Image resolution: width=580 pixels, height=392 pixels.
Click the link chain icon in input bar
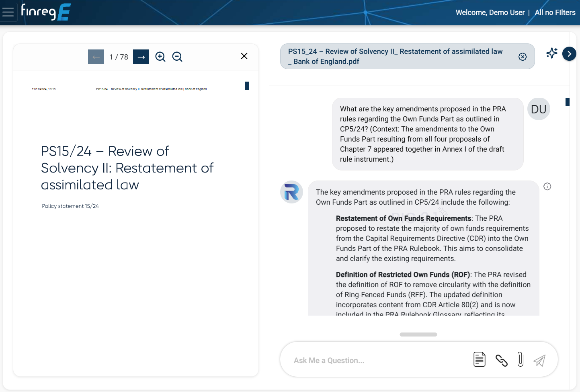(x=502, y=360)
